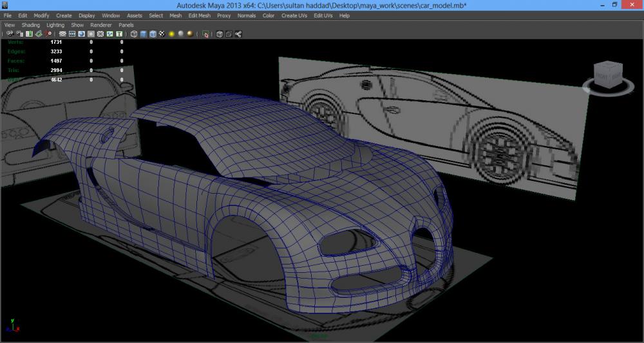
Task: Click the Isolate Select icon
Action: 205,33
